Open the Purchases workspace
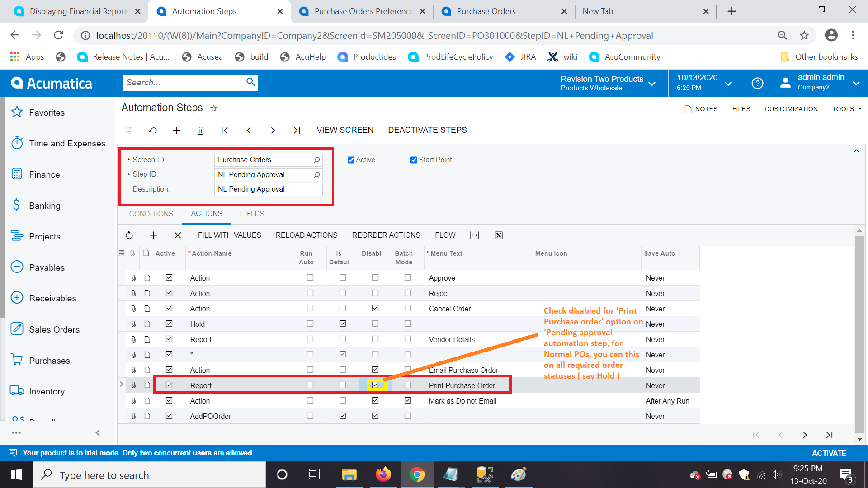Screen dimensions: 868x488 coord(41,361)
